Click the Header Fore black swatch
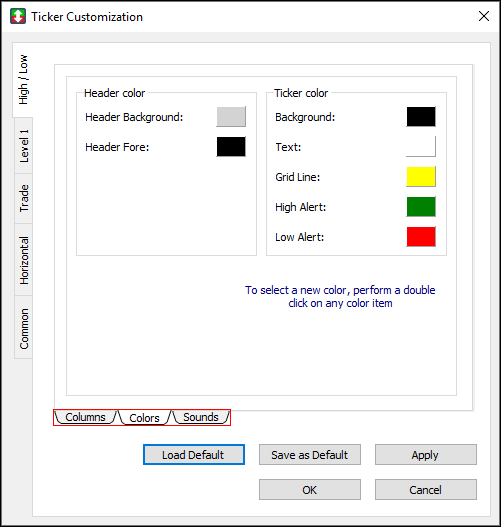501x527 pixels. click(x=231, y=147)
